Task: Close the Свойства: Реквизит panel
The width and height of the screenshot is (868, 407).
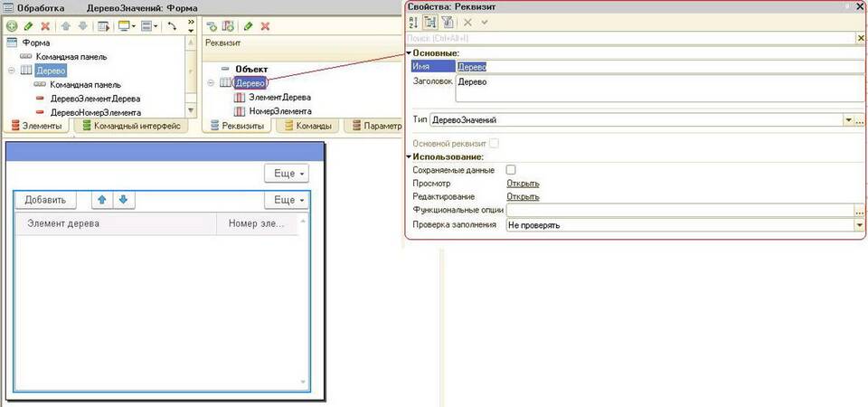Action: point(860,6)
